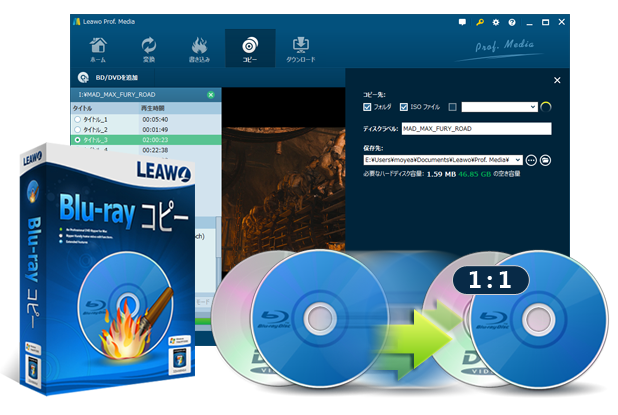Click the 再生時間 column header
Viewport: 618px width, 415px height.
click(x=153, y=108)
